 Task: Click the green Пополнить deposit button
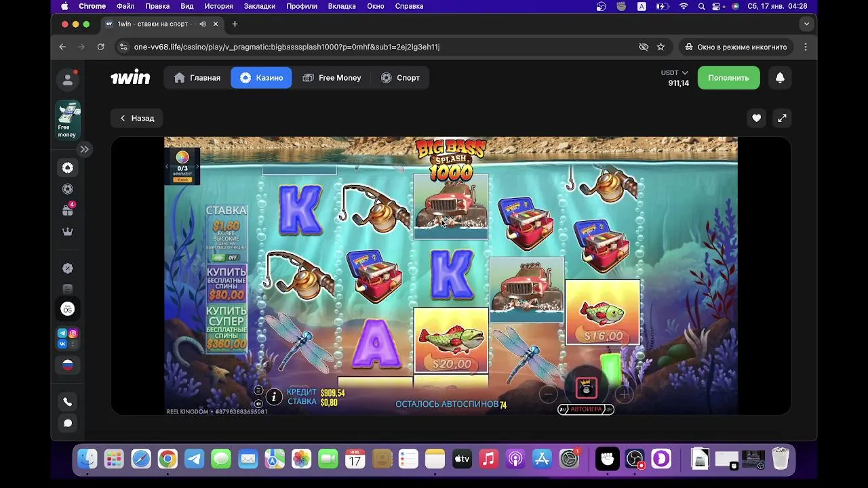pyautogui.click(x=728, y=78)
